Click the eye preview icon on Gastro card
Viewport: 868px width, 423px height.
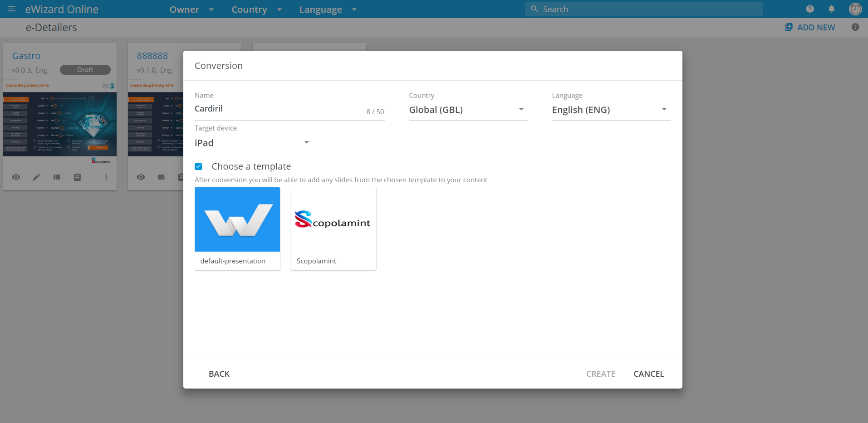16,177
